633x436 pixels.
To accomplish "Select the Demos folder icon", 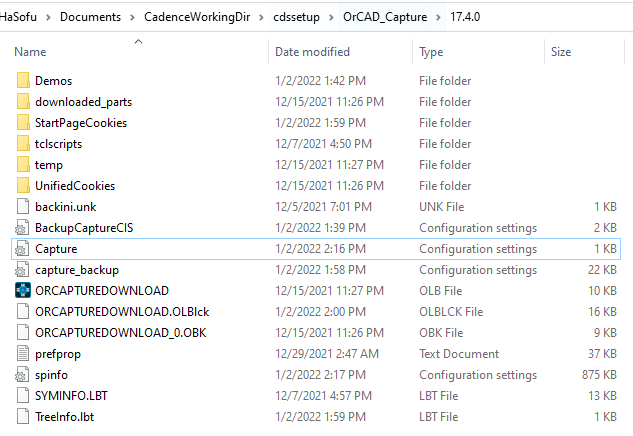I will [x=23, y=80].
